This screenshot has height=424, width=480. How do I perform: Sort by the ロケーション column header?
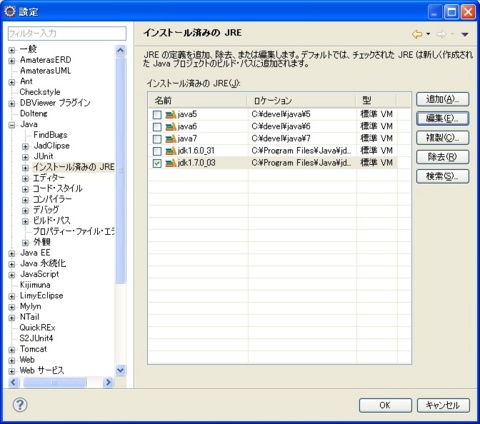pyautogui.click(x=301, y=100)
